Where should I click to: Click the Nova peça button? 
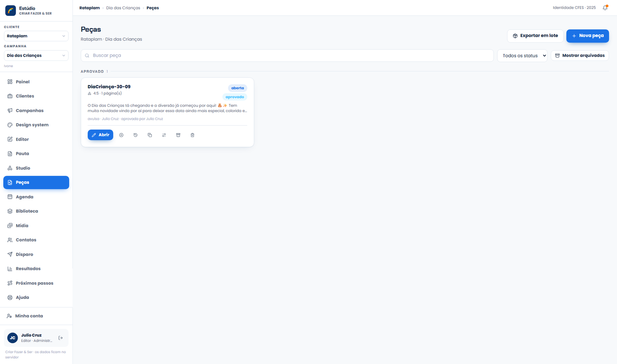coord(588,36)
